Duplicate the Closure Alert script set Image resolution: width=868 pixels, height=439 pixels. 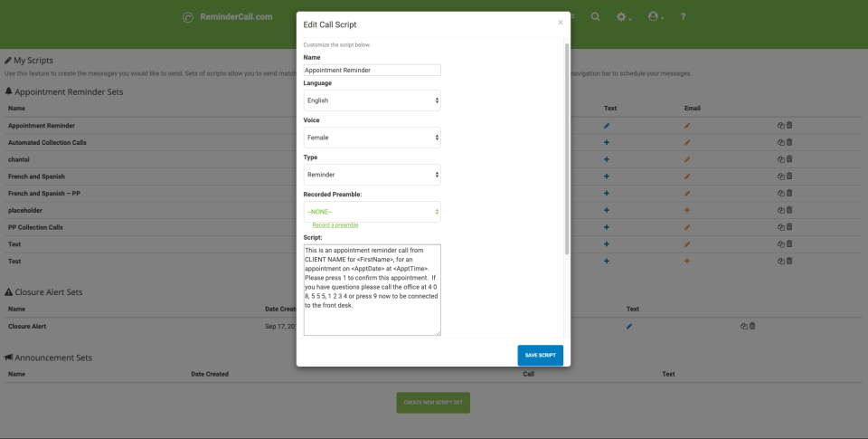pos(744,327)
